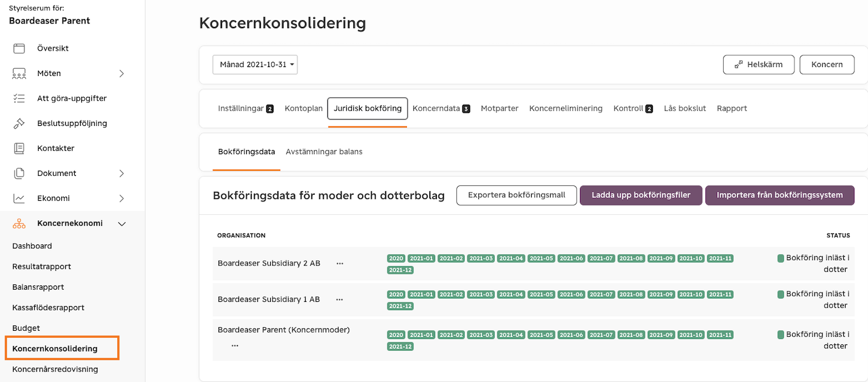
Task: Click the Kontakter address book icon
Action: tap(19, 148)
